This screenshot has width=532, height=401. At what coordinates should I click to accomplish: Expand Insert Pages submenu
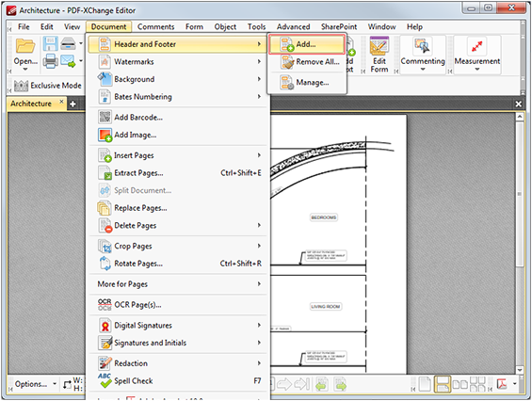[x=178, y=155]
